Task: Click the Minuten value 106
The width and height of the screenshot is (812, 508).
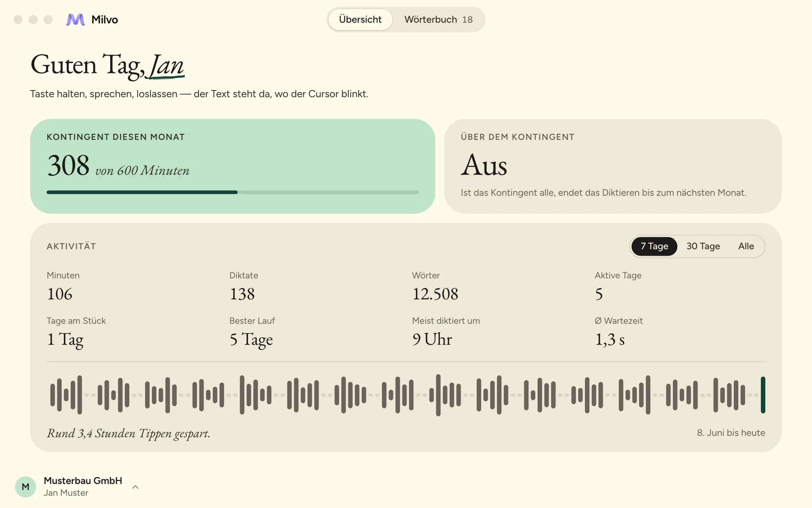Action: click(x=60, y=294)
